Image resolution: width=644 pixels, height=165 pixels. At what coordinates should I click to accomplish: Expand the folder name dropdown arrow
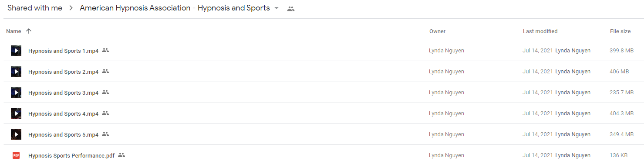click(276, 9)
